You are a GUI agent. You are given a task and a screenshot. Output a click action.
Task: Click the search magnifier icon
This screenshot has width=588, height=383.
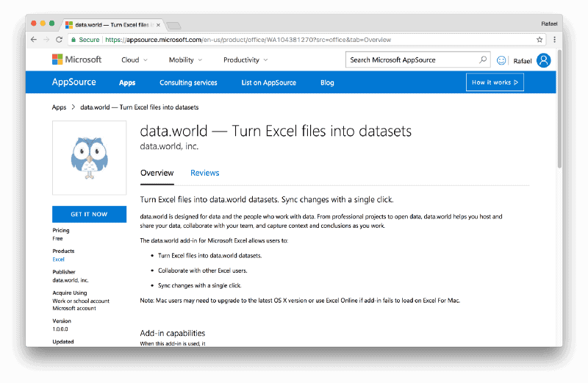(483, 60)
